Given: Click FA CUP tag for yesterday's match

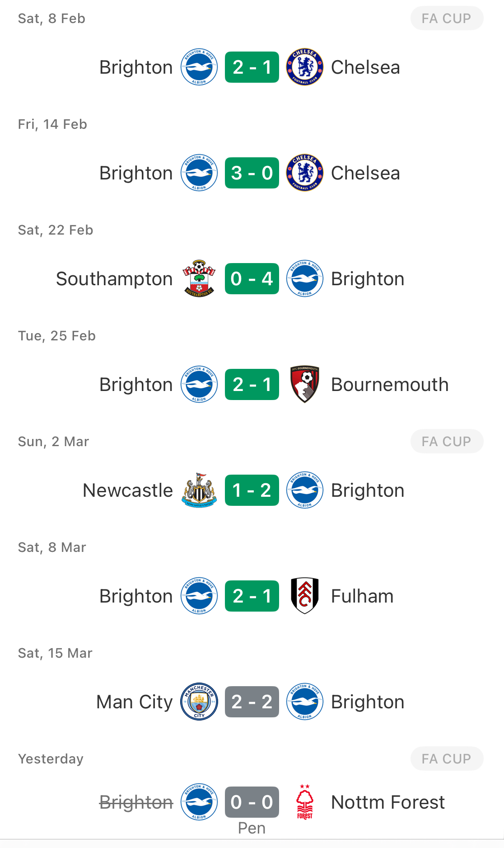Looking at the screenshot, I should (x=447, y=758).
